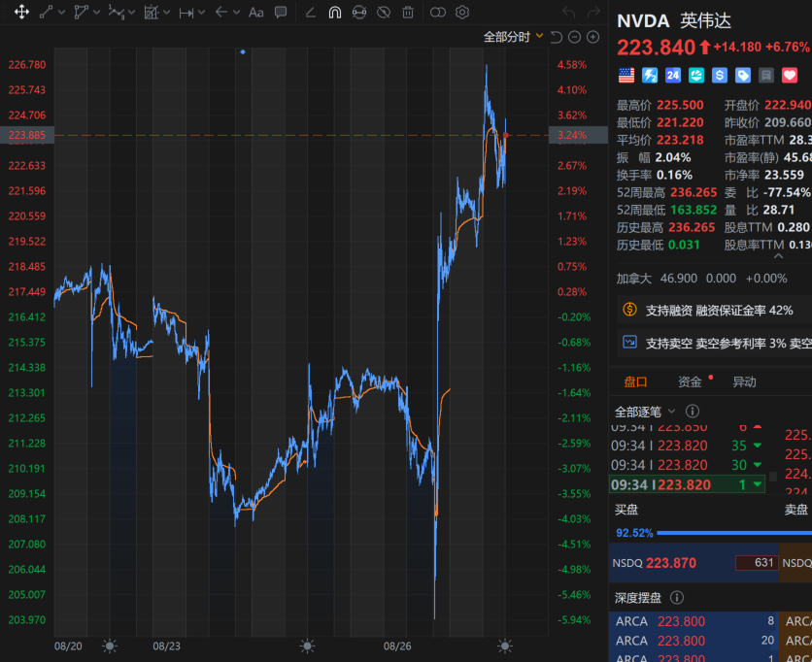The image size is (812, 662).
Task: Click the overlapping circles compare icon
Action: coord(438,12)
